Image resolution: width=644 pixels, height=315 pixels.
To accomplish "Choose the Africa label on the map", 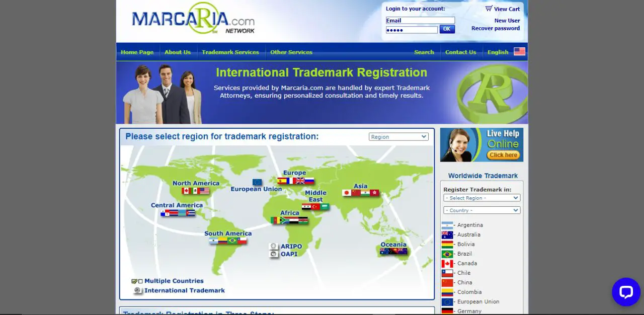I will tap(290, 213).
